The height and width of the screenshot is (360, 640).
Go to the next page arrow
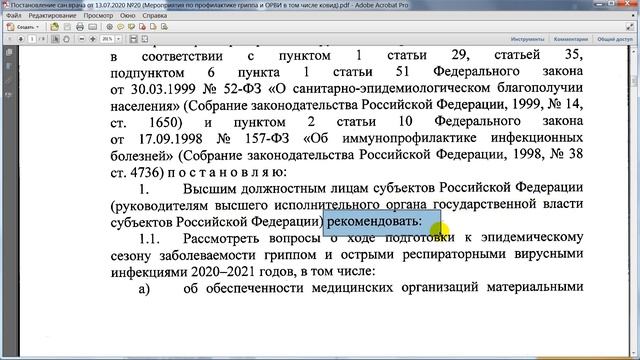20,39
